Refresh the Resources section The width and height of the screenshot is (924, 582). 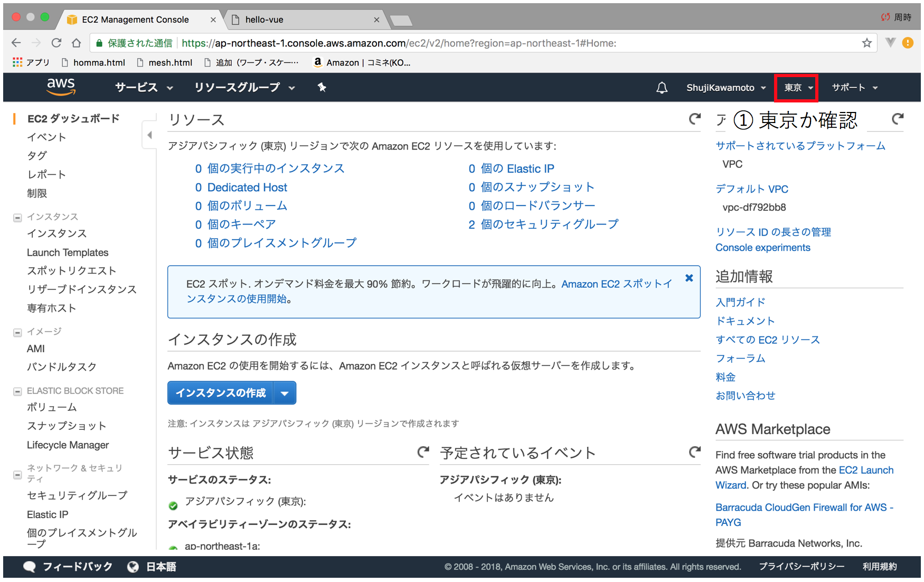pos(694,119)
